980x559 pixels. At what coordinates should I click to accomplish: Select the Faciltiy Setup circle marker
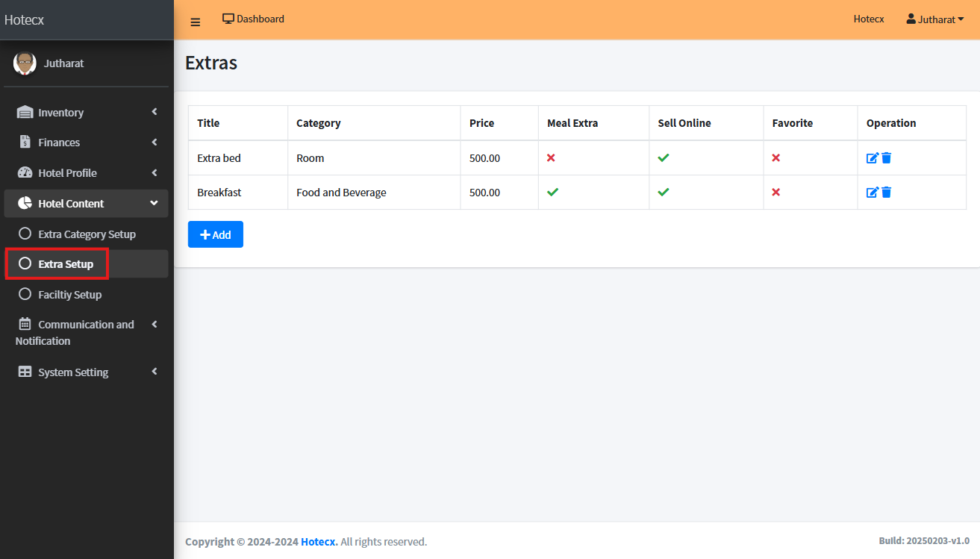tap(25, 294)
